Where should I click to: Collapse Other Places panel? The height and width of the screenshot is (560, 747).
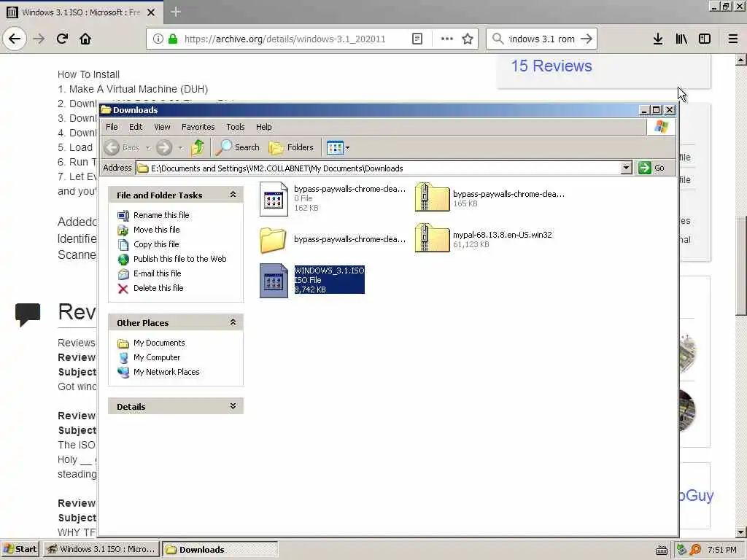point(233,322)
